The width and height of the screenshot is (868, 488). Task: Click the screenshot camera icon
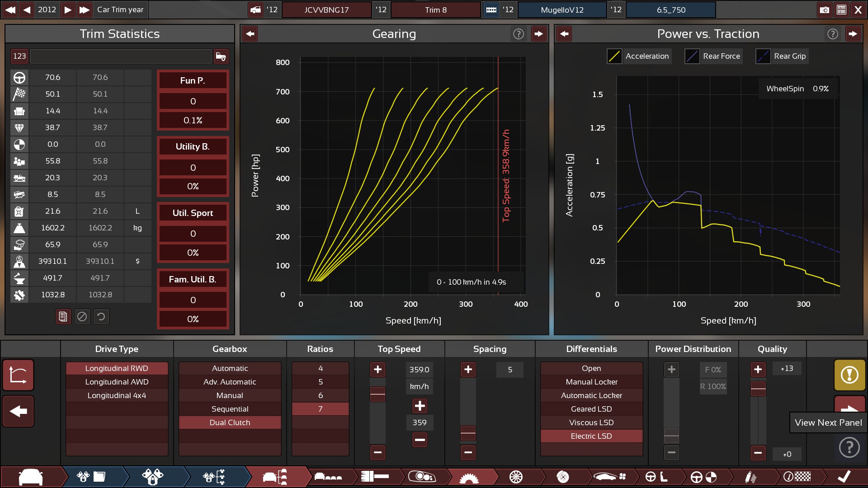(824, 9)
